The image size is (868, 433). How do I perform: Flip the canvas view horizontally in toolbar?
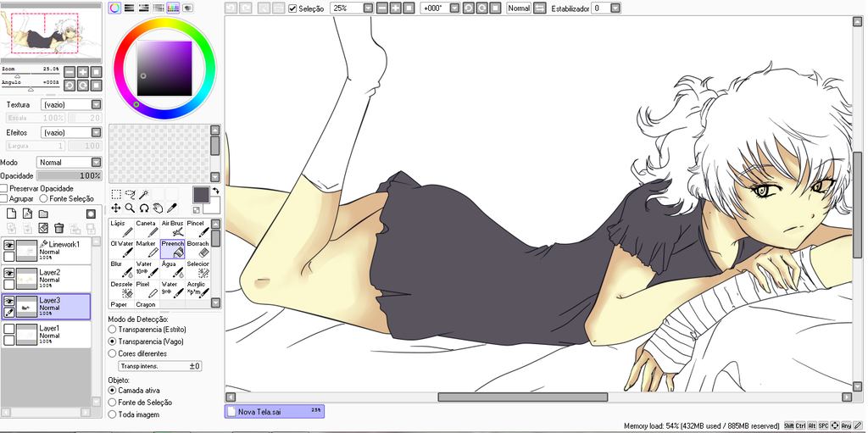(x=540, y=8)
